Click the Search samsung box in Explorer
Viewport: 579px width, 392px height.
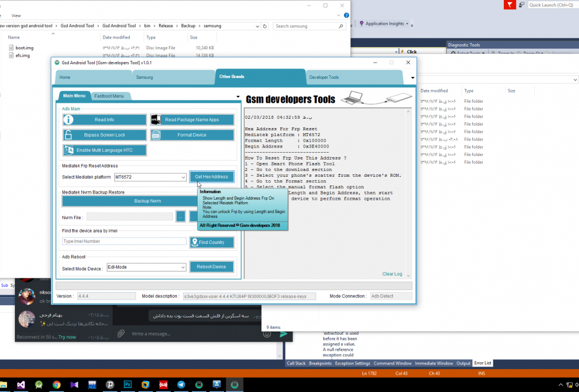310,26
